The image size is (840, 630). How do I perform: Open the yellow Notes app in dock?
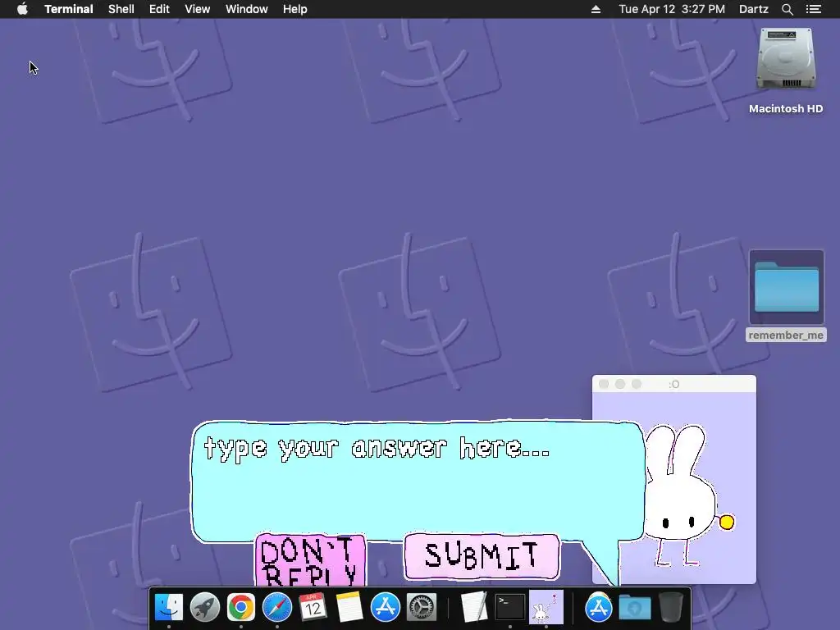349,608
